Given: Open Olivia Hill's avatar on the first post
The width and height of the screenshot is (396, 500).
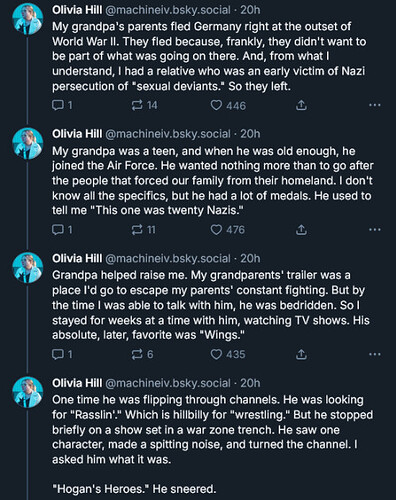Looking at the screenshot, I should [28, 19].
